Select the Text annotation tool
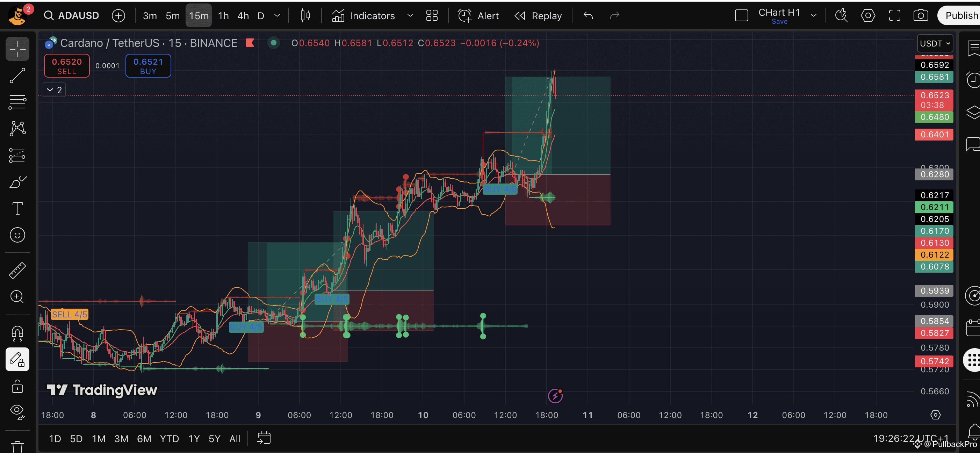Viewport: 980px width, 453px height. [17, 208]
